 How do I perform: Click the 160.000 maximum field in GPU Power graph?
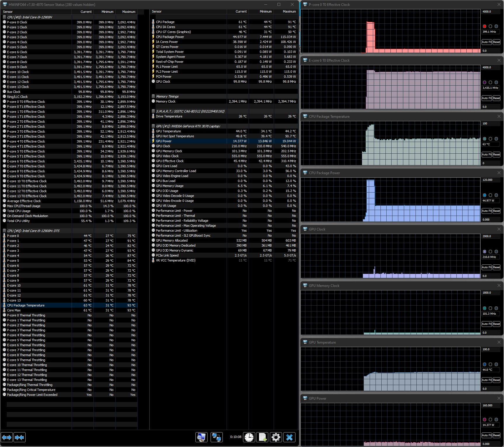pyautogui.click(x=491, y=406)
